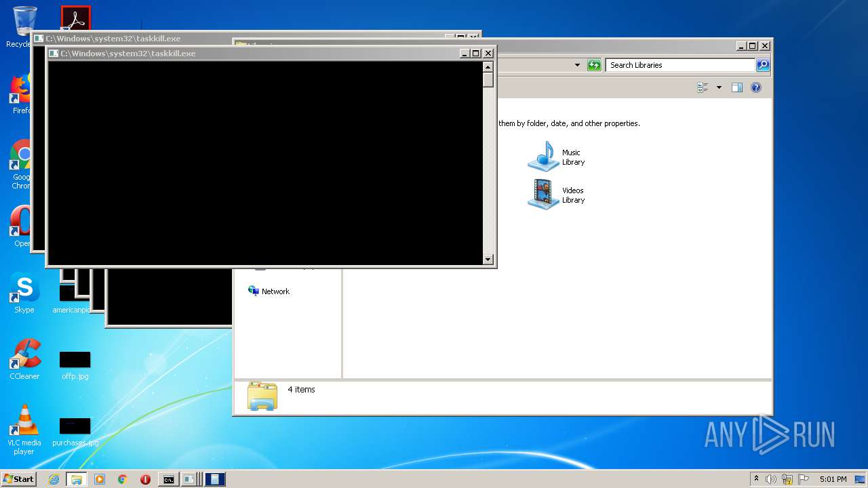Image resolution: width=868 pixels, height=488 pixels.
Task: Refresh the Libraries window address bar
Action: pyautogui.click(x=594, y=65)
